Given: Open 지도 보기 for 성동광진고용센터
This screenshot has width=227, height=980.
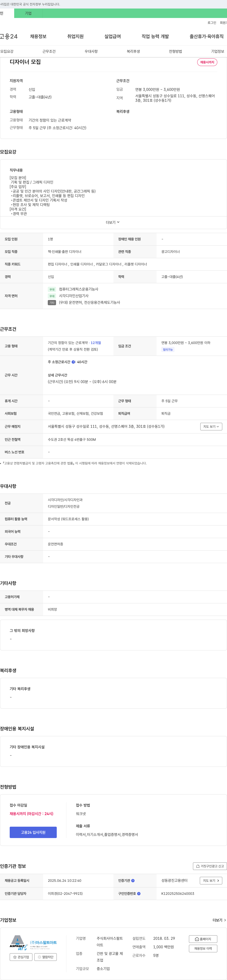Looking at the screenshot, I should (211, 881).
